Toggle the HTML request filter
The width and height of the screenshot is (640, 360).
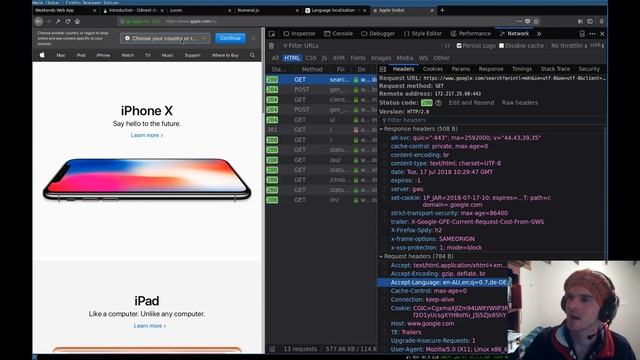292,58
